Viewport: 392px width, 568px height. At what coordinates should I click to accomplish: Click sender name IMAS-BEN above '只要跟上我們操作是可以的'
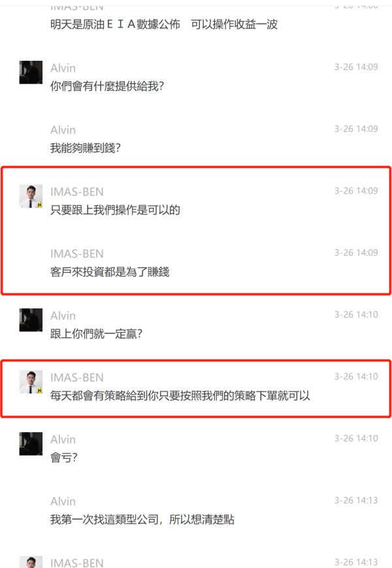tap(76, 192)
